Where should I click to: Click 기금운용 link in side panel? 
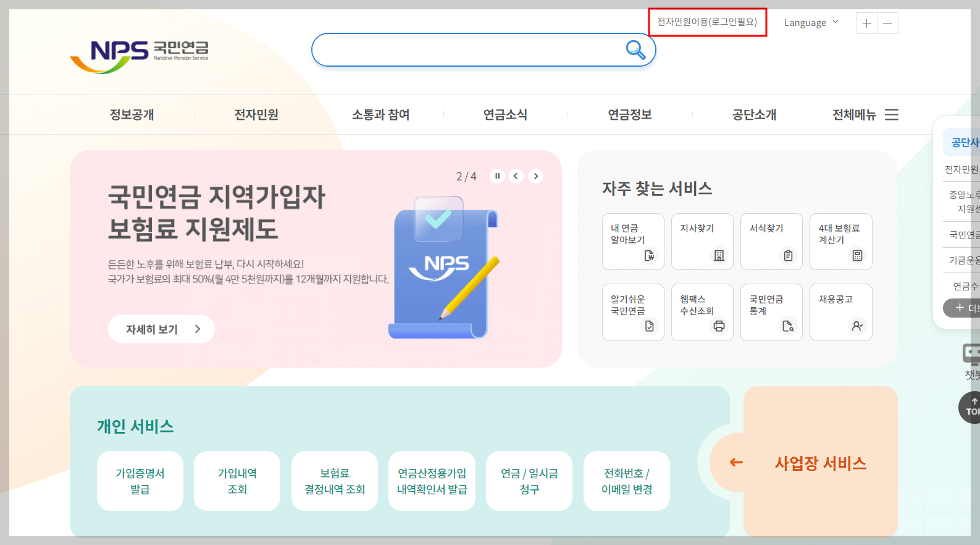point(964,260)
